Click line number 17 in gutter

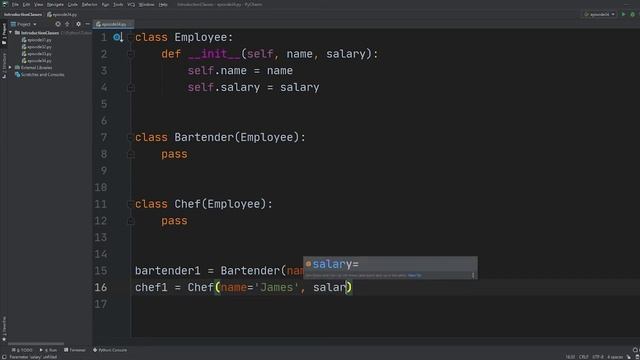coord(101,304)
